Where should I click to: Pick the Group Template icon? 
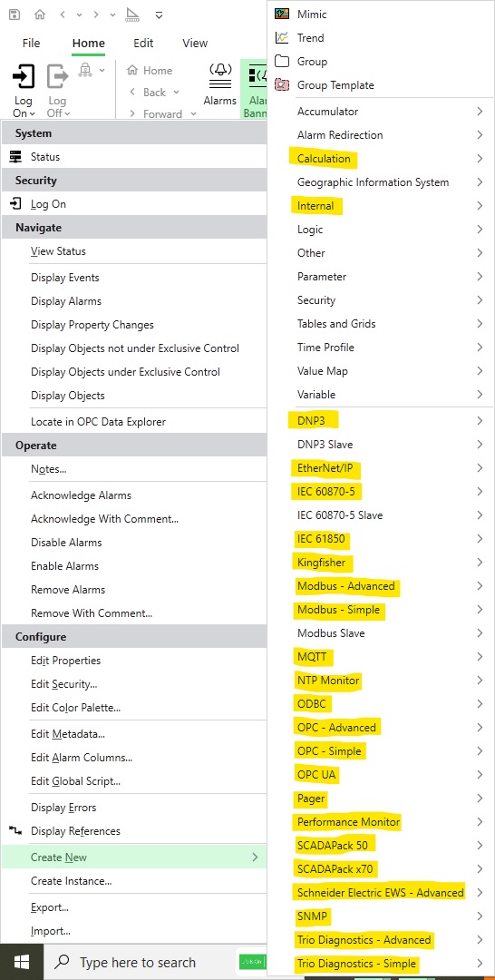(x=282, y=85)
